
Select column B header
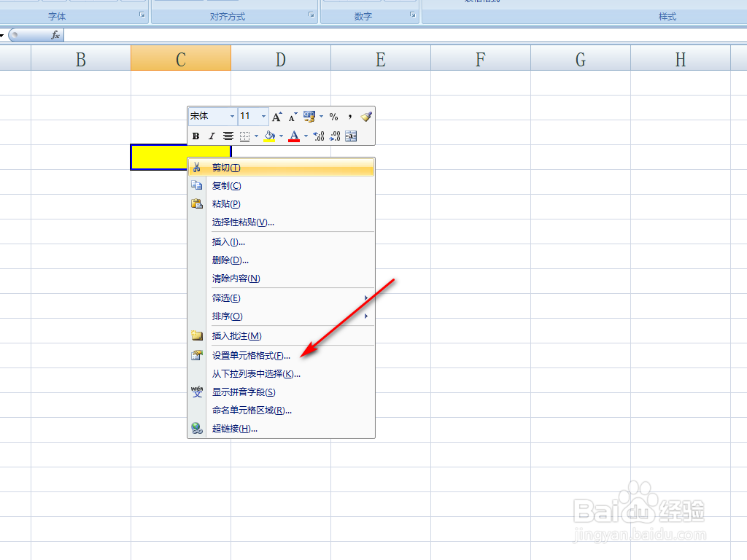coord(81,59)
